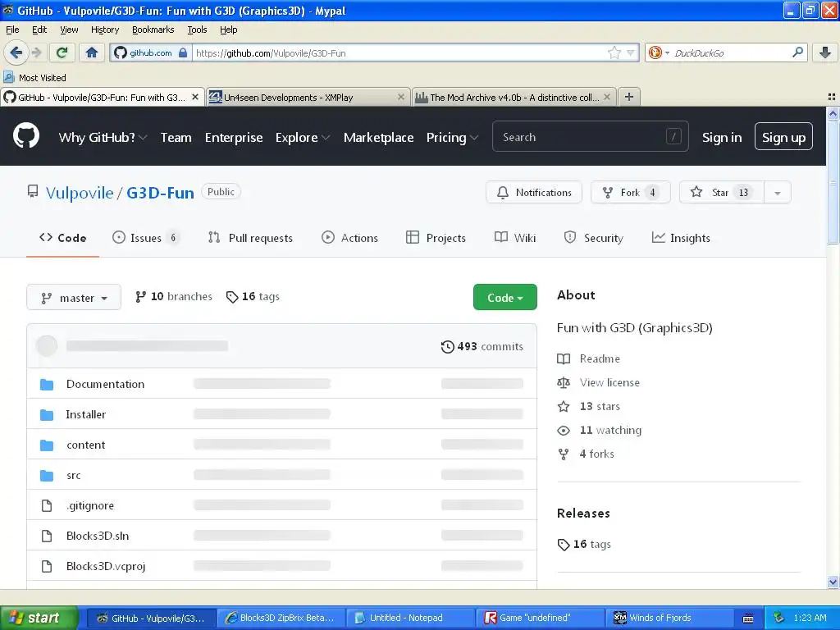Click the browser Back arrow button
The height and width of the screenshot is (630, 840).
pos(16,52)
